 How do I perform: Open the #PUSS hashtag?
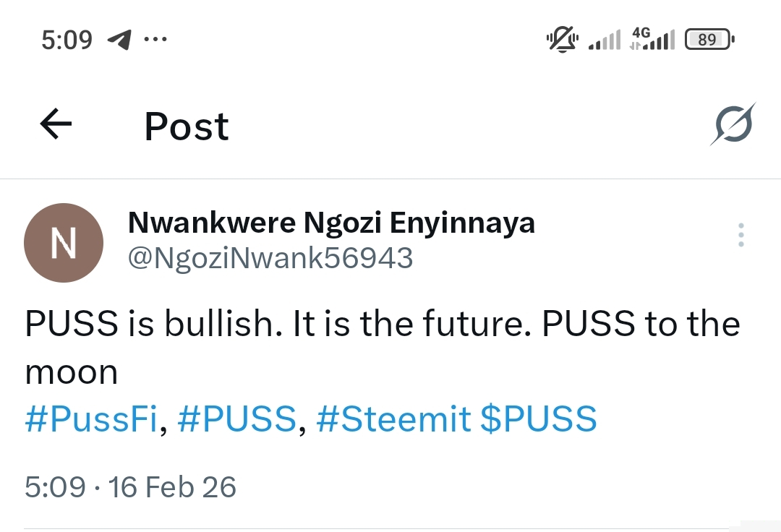coord(236,420)
